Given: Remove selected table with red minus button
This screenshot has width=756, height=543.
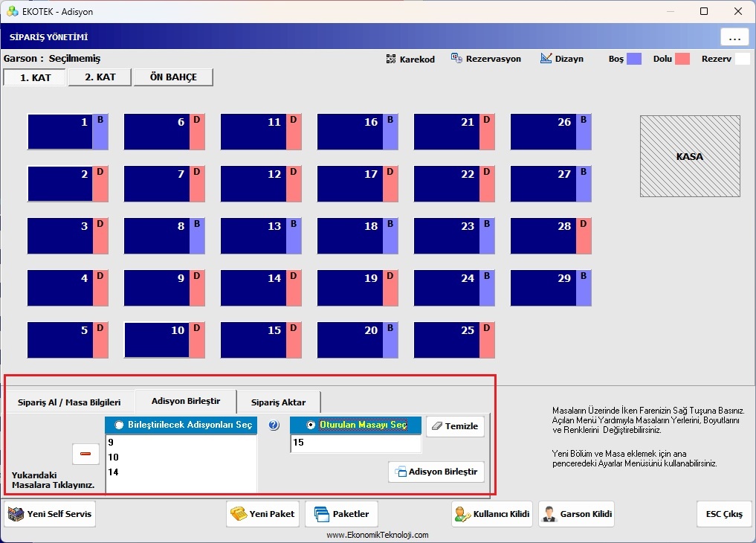Looking at the screenshot, I should pos(85,454).
